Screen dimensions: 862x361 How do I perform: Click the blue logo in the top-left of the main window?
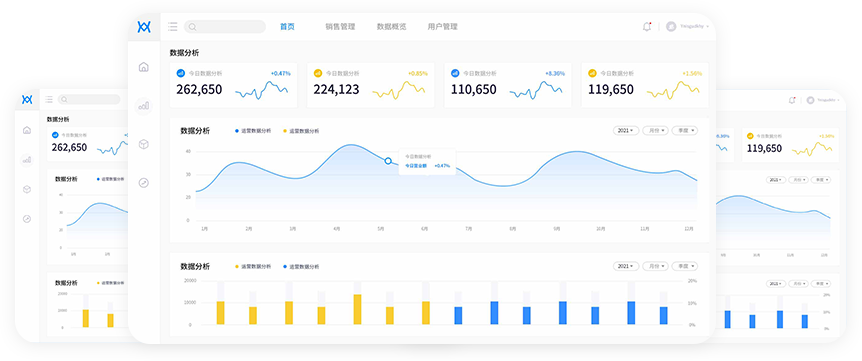coord(143,27)
